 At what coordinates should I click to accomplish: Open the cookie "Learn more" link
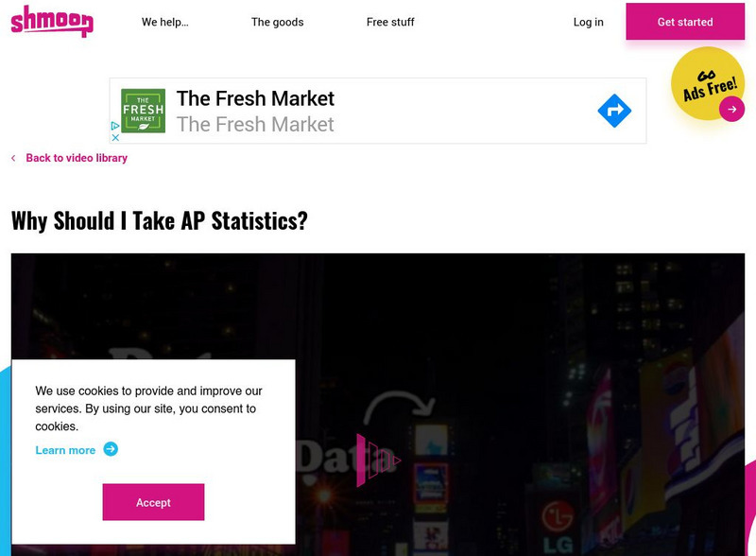[65, 450]
